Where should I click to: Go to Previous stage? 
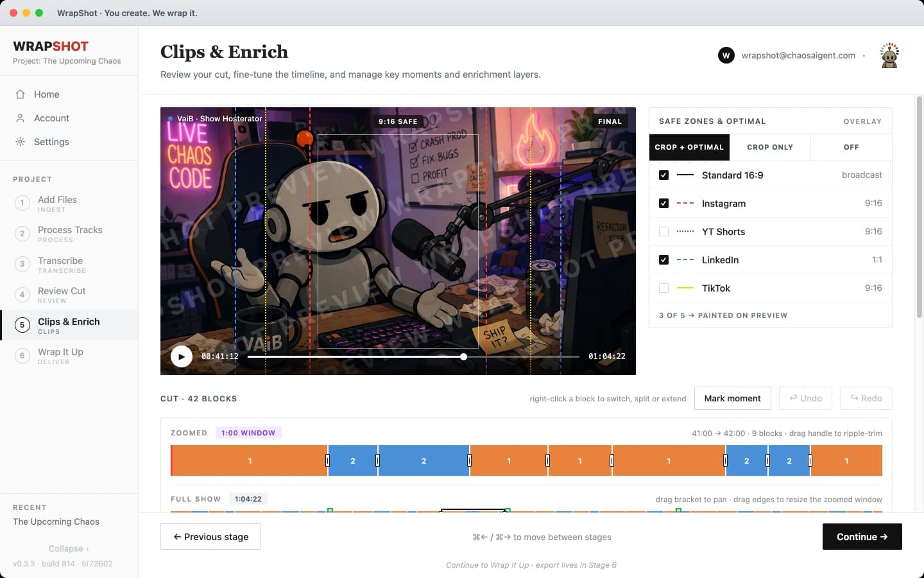pos(210,537)
